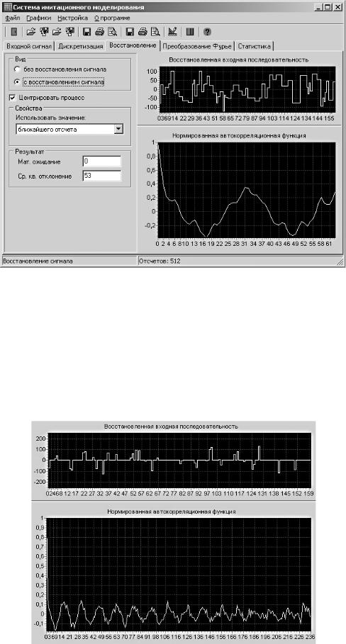Image resolution: width=346 pixels, height=644 pixels.
Task: Open the Настройка menu
Action: [72, 18]
